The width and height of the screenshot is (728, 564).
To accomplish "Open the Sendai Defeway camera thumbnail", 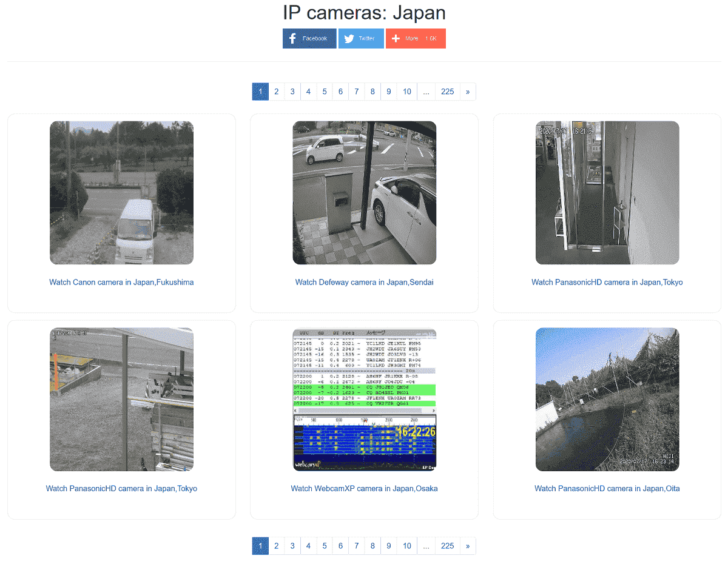I will coord(364,193).
